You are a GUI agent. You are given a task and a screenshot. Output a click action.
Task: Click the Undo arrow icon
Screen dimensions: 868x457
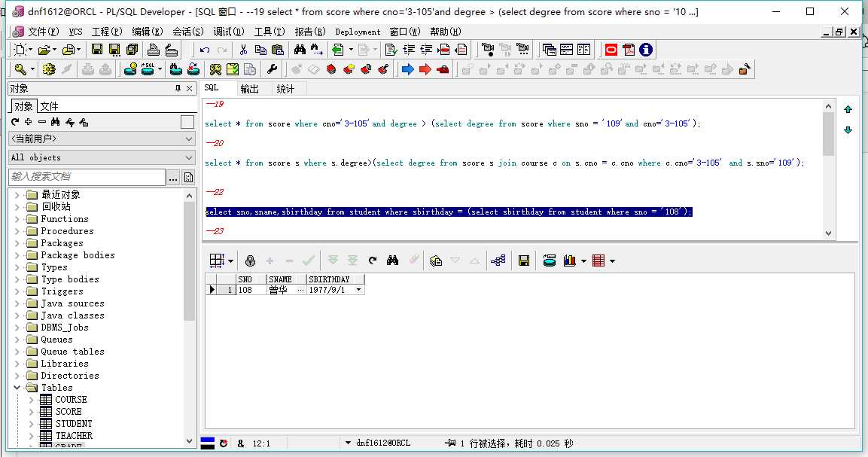204,50
